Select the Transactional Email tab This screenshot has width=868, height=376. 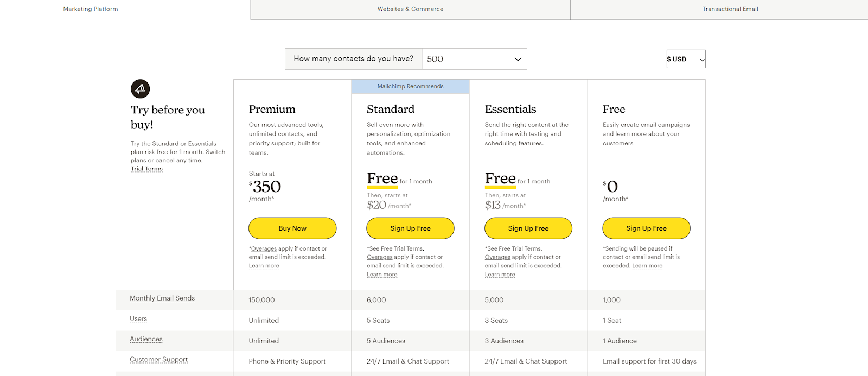[730, 9]
